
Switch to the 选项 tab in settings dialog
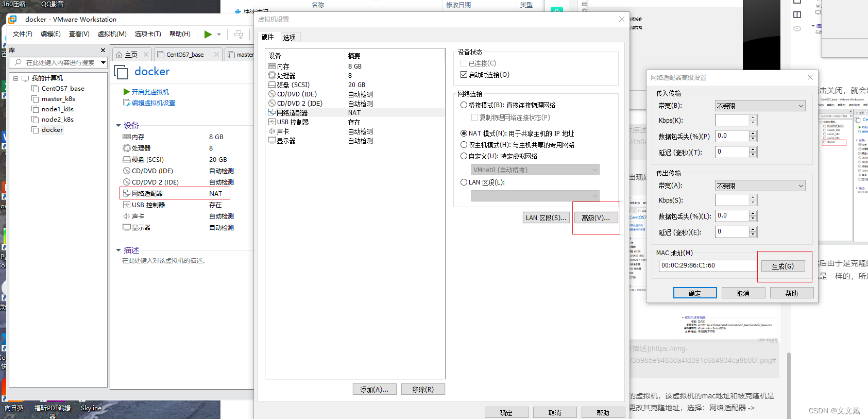[290, 38]
